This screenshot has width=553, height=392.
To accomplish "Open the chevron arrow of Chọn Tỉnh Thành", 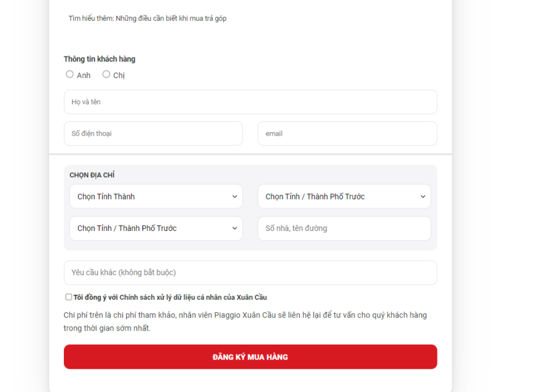I will click(234, 197).
